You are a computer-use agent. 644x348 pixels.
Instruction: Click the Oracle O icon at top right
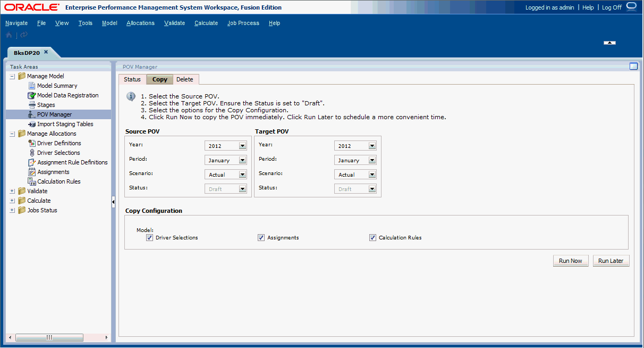[631, 6]
